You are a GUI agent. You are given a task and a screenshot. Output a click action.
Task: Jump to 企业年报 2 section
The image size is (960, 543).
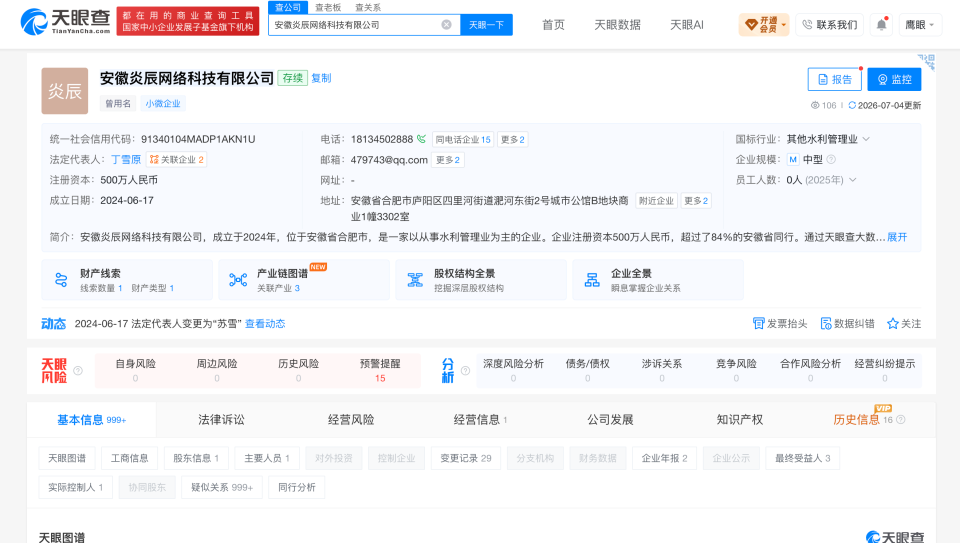click(664, 458)
